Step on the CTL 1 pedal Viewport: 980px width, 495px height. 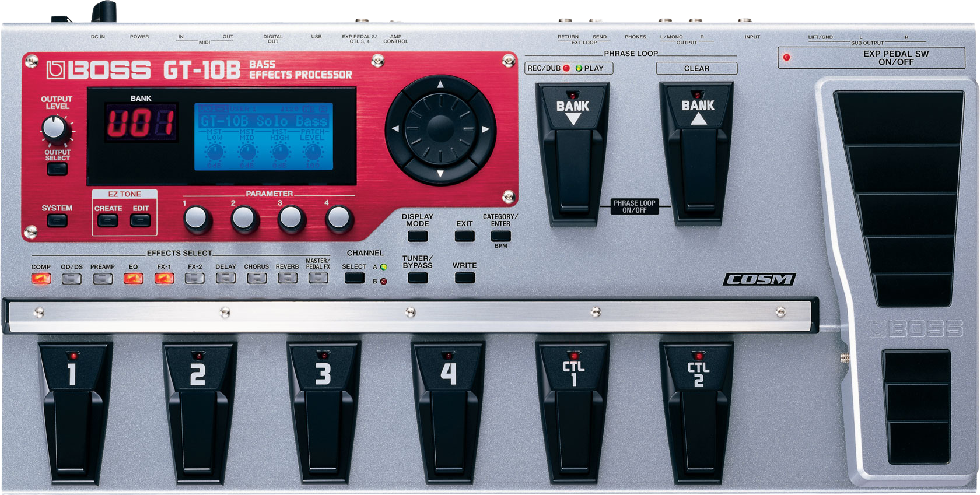point(573,413)
